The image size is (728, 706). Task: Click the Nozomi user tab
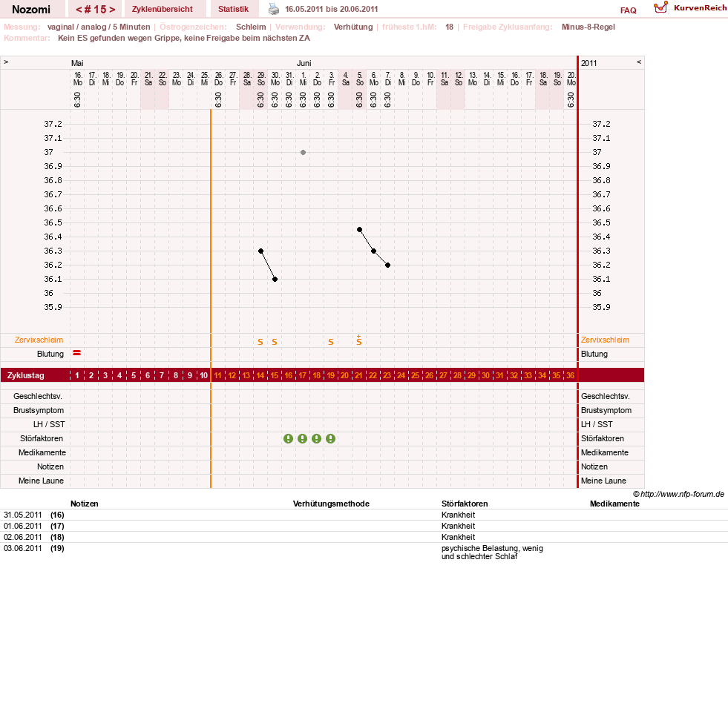coord(31,9)
